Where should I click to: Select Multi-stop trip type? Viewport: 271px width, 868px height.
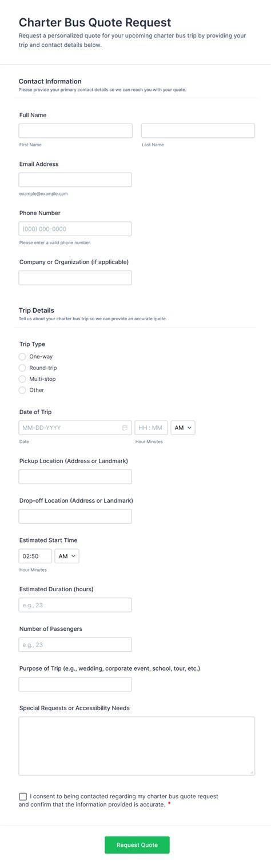[22, 379]
